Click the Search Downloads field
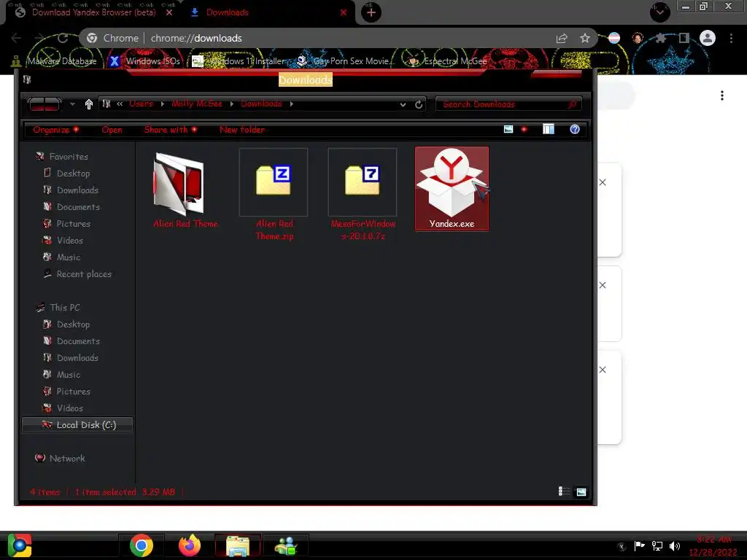The height and width of the screenshot is (560, 747). [508, 104]
